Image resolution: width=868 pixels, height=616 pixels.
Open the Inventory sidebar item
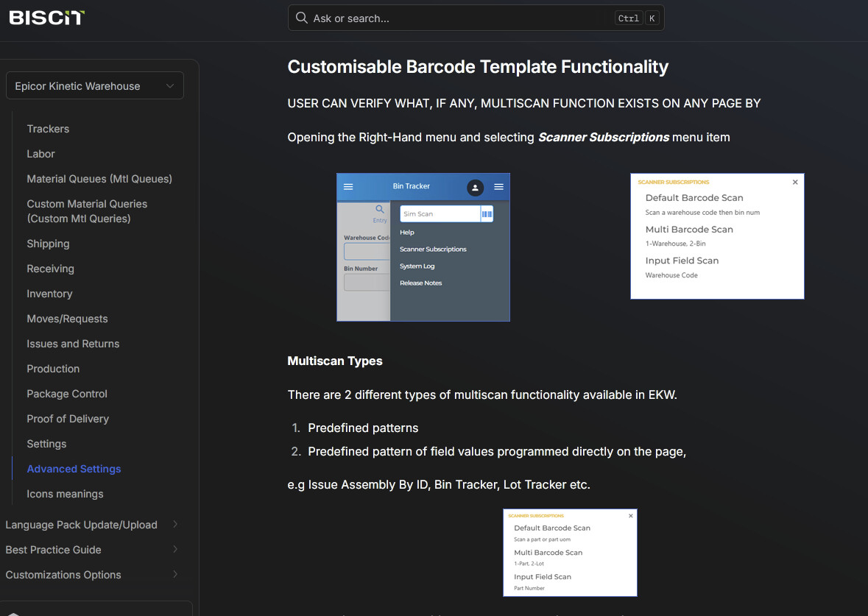pyautogui.click(x=49, y=294)
